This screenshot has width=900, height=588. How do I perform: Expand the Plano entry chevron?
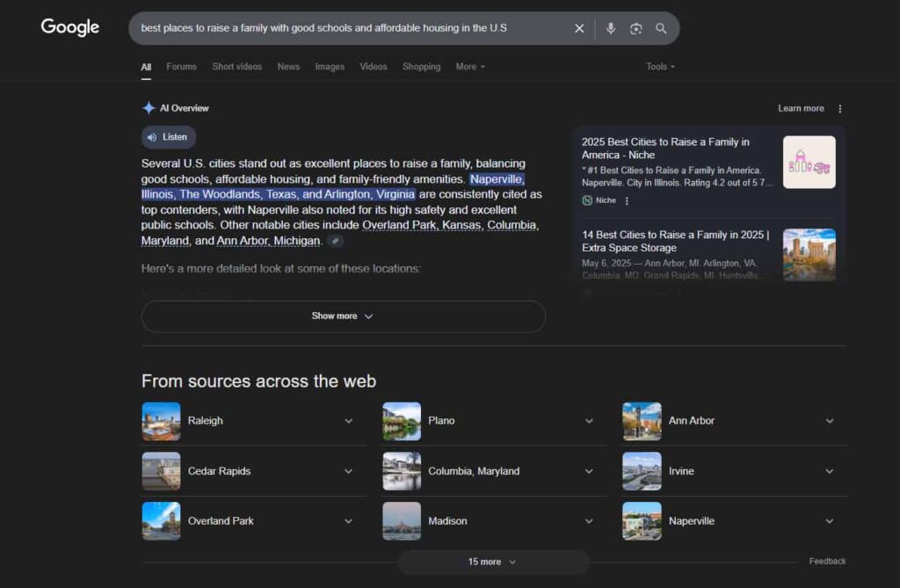coord(589,421)
